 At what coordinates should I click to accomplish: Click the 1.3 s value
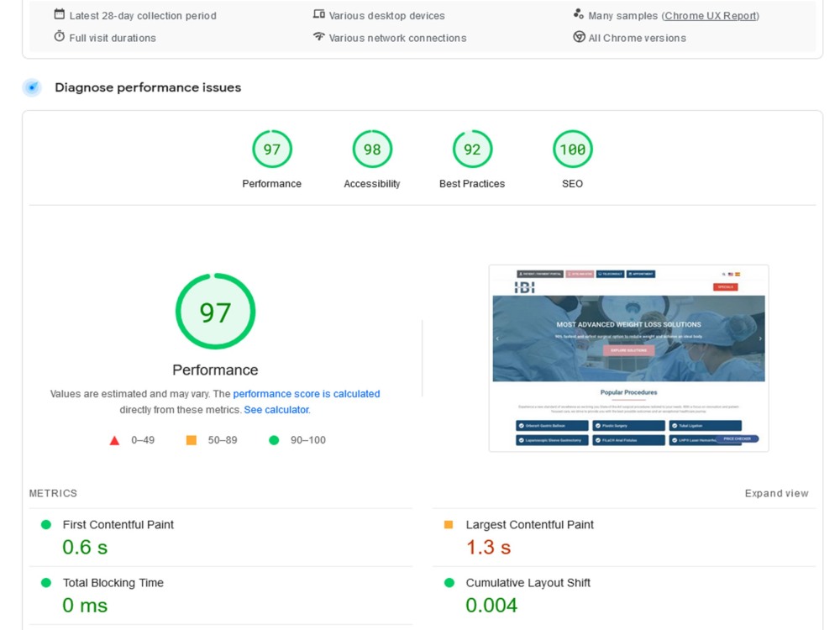pos(488,547)
